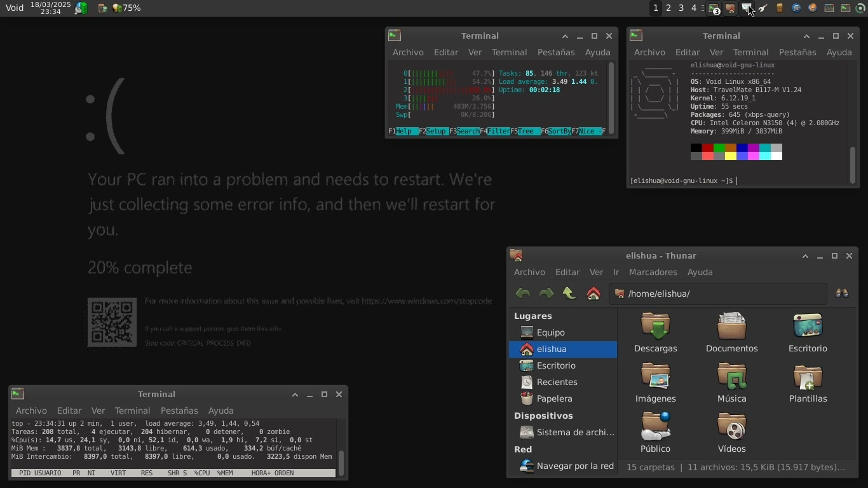Screen dimensions: 868x488
Task: Click F6 SortBy in htop footer
Action: pyautogui.click(x=553, y=131)
